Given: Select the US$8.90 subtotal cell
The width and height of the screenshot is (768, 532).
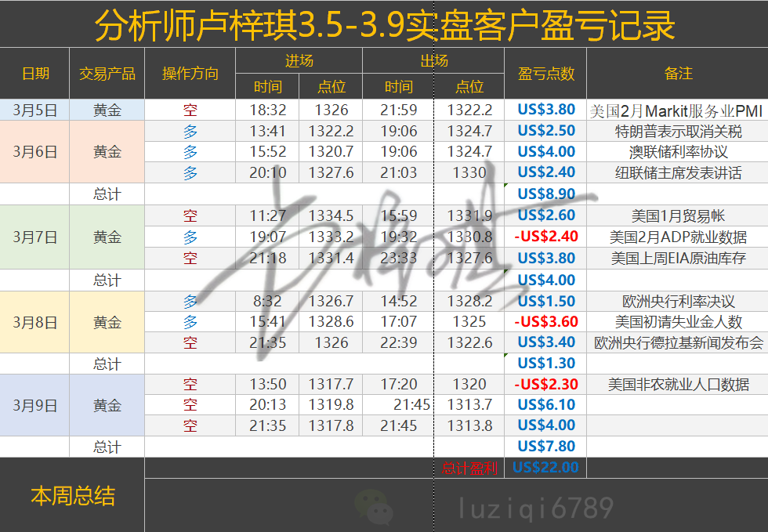Looking at the screenshot, I should point(546,194).
